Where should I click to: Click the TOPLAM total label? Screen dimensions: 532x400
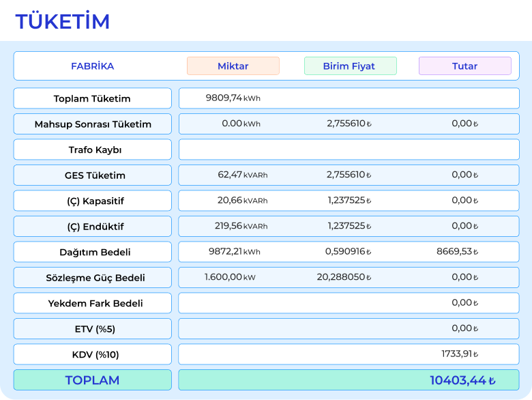point(92,380)
